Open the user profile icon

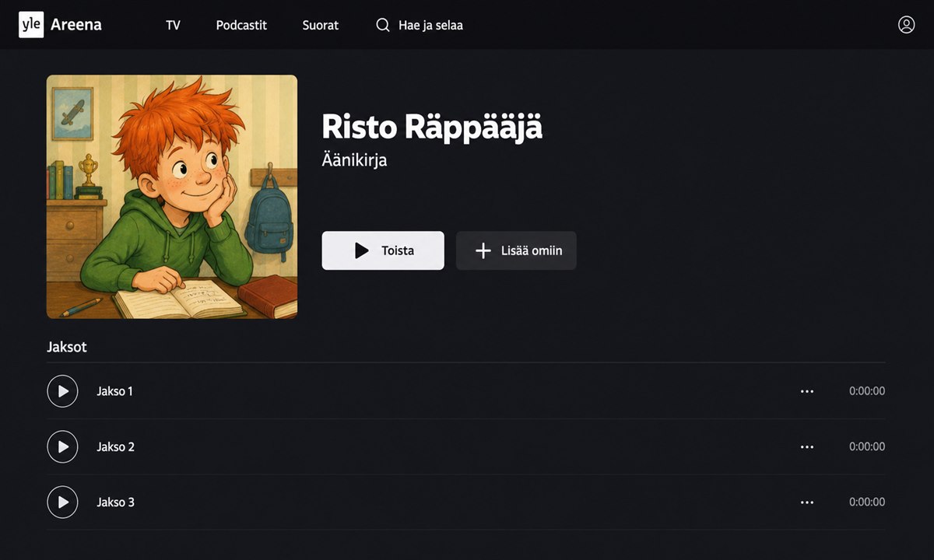tap(906, 25)
